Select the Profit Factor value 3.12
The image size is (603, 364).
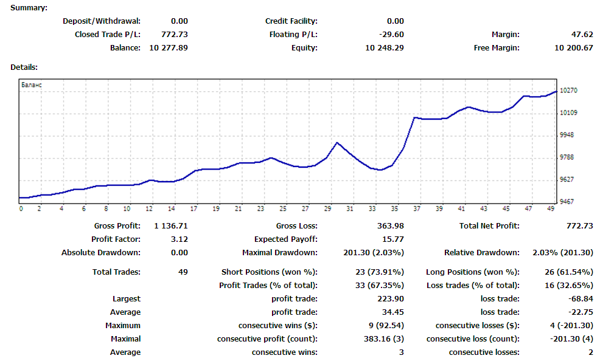coord(180,239)
